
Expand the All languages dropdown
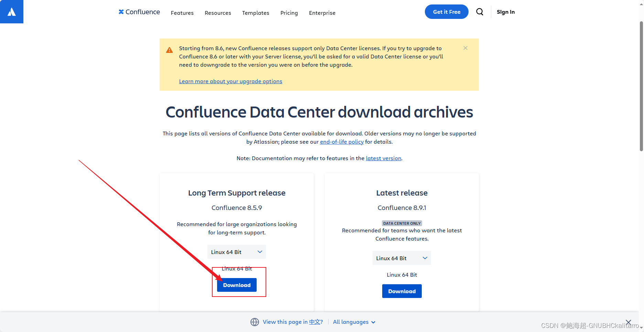pyautogui.click(x=354, y=322)
